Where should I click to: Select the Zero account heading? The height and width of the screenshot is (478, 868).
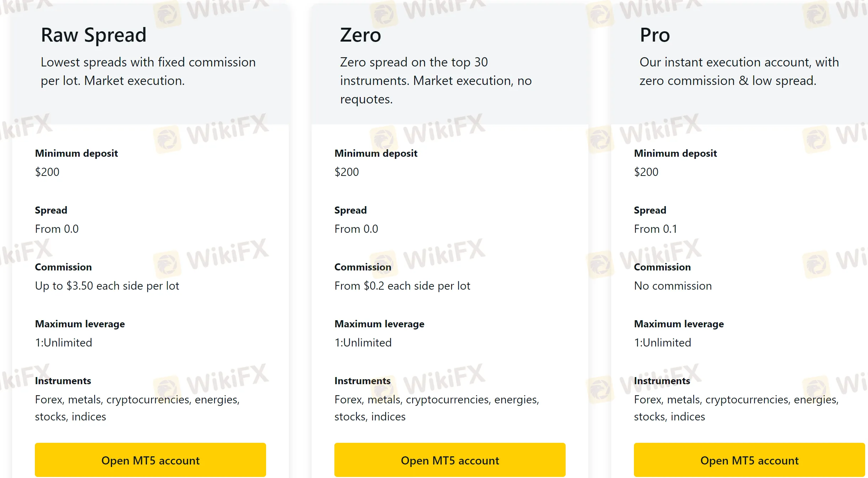click(360, 35)
